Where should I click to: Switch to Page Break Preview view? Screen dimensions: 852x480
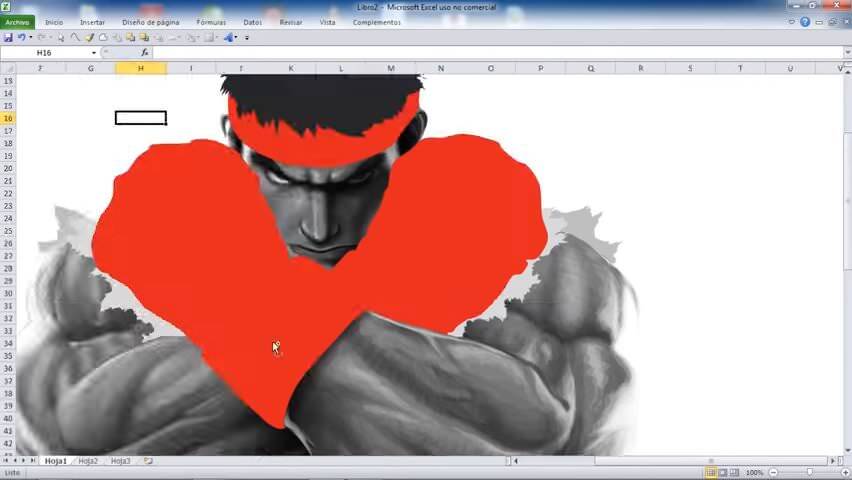[735, 473]
